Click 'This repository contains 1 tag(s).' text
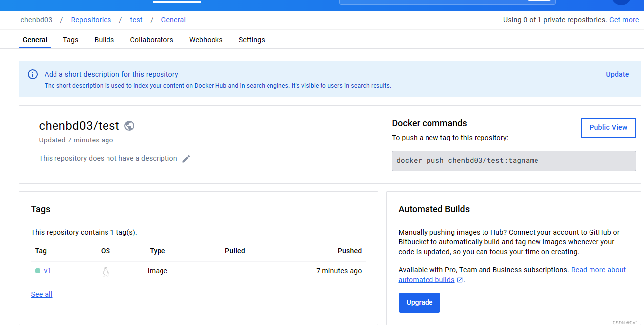Image resolution: width=644 pixels, height=329 pixels. tap(84, 232)
